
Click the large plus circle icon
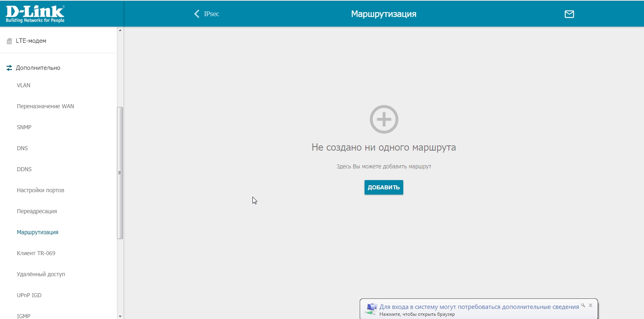point(384,120)
